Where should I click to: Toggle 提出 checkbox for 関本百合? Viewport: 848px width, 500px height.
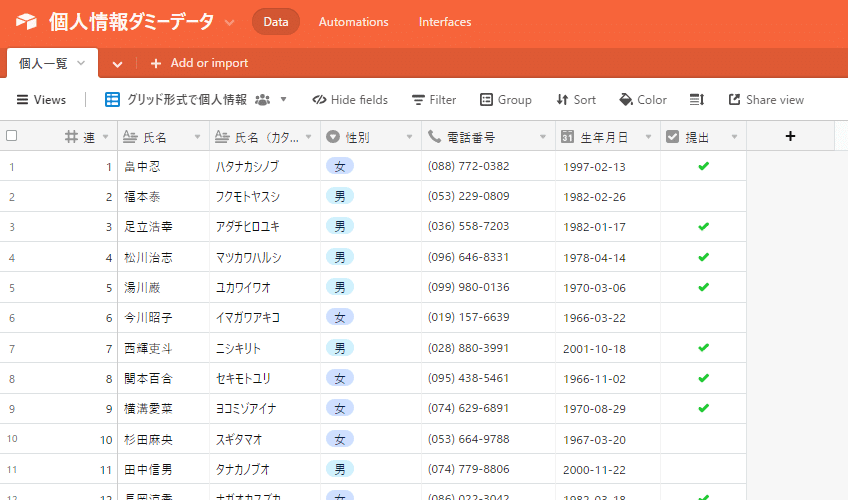point(703,378)
